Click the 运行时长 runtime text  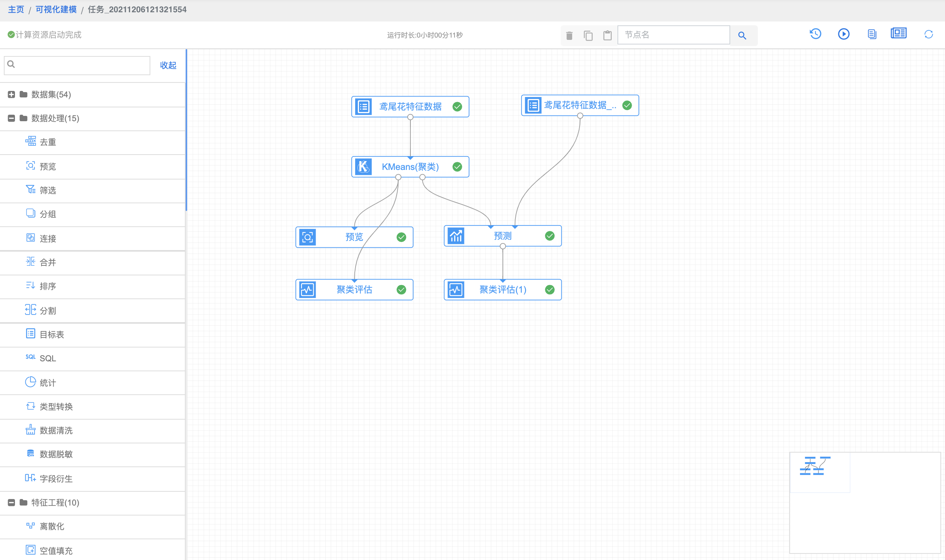(x=425, y=35)
